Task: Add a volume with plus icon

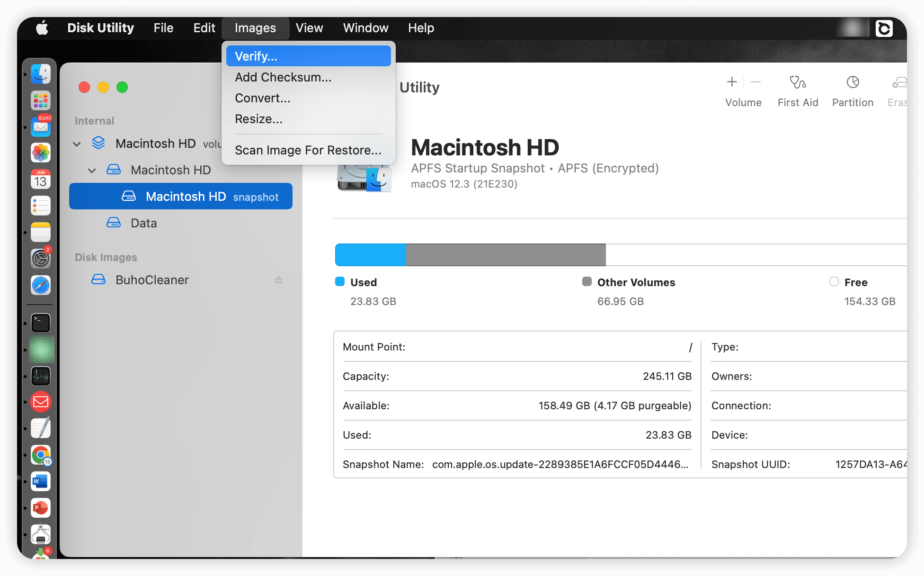Action: [x=732, y=82]
